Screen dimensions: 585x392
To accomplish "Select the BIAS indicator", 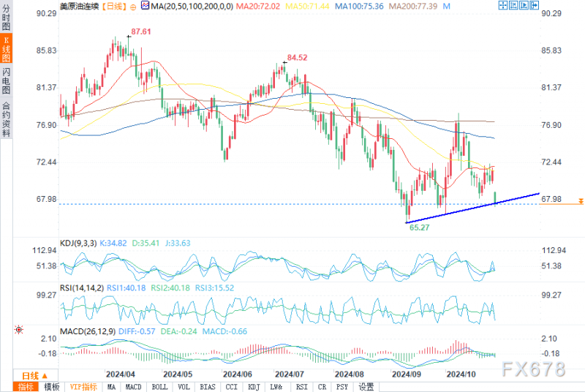I will coord(208,387).
